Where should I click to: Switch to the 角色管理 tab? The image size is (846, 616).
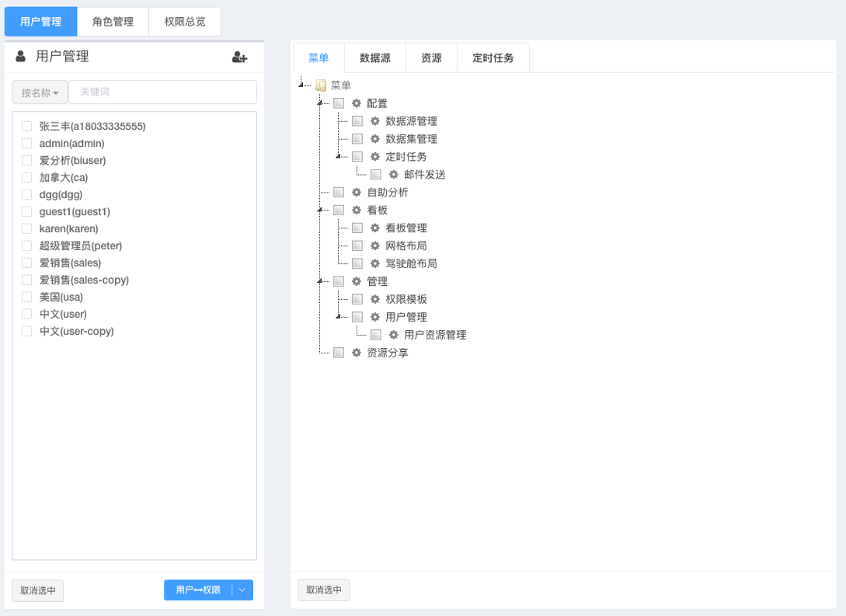[x=113, y=22]
